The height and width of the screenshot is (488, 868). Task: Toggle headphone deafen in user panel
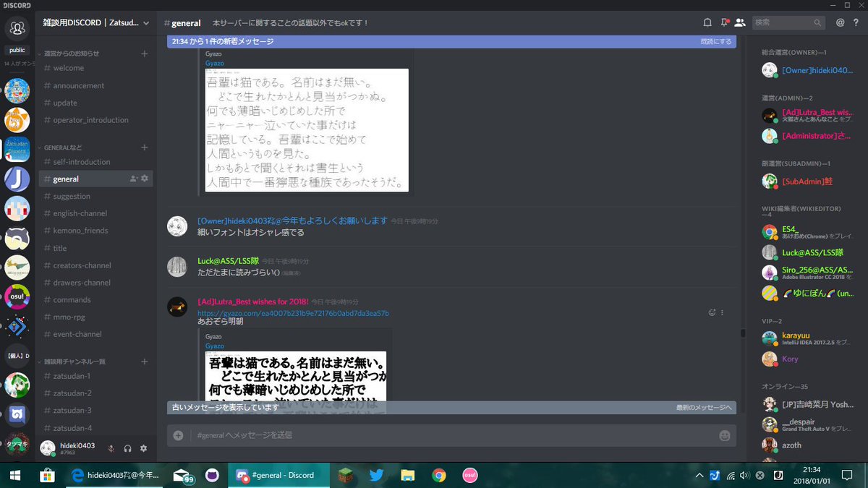[127, 448]
